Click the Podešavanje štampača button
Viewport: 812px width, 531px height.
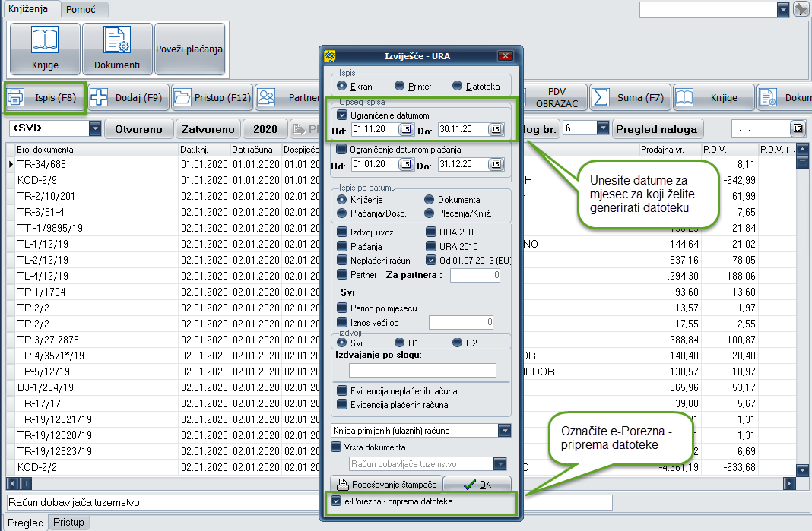pyautogui.click(x=386, y=485)
